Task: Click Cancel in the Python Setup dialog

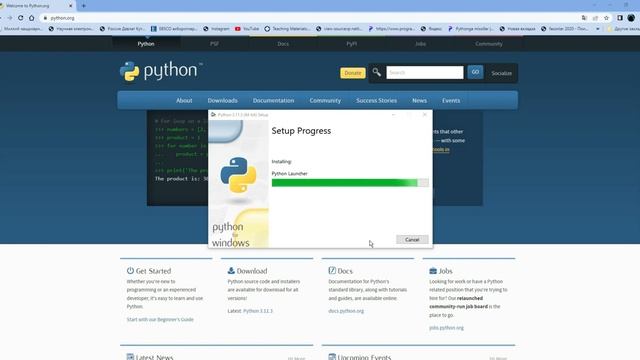Action: [x=412, y=240]
